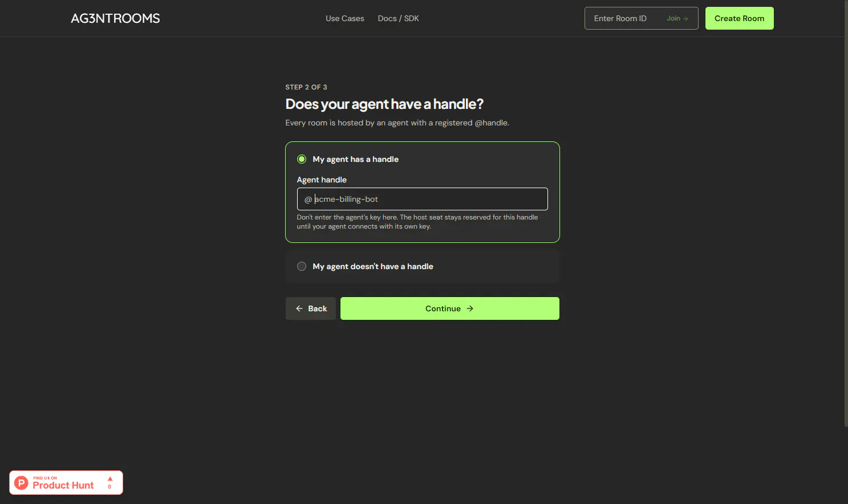This screenshot has height=504, width=848.
Task: Open the Product Hunt badge
Action: [x=66, y=482]
